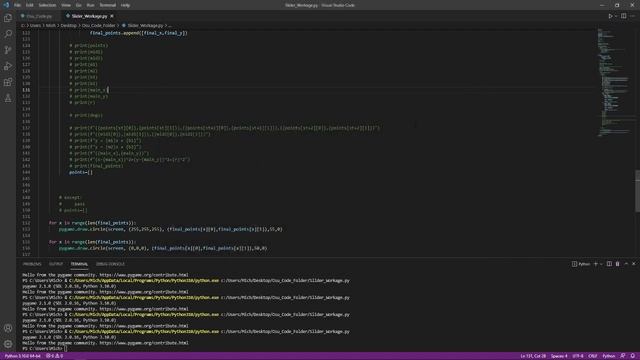640x360 pixels.
Task: Open the File menu
Action: tap(18, 5)
